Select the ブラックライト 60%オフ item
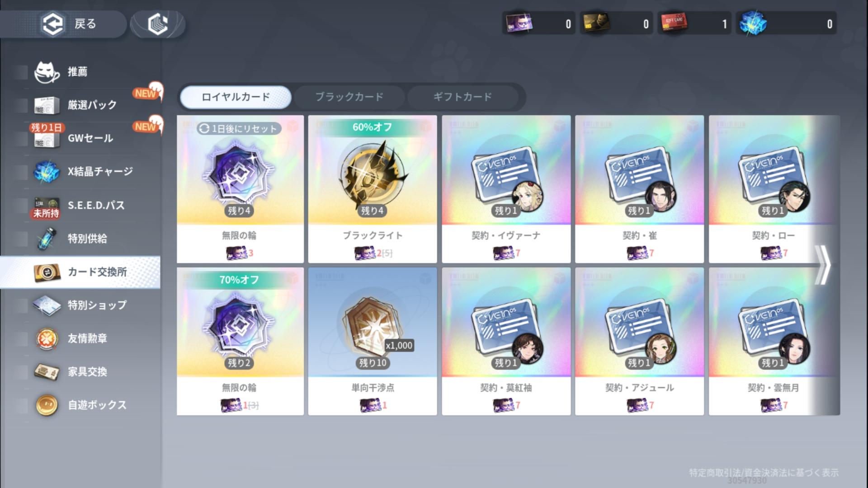 [x=373, y=189]
